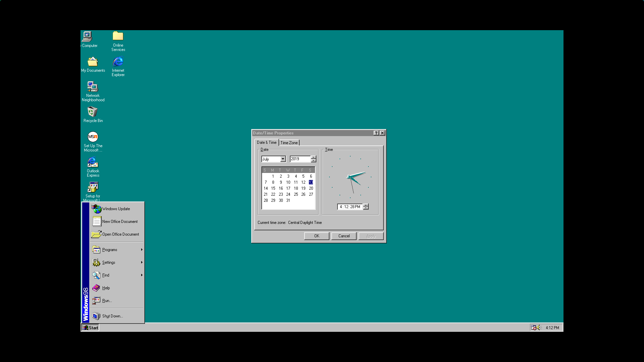Select day 31 in the calendar
The width and height of the screenshot is (644, 362).
[288, 200]
